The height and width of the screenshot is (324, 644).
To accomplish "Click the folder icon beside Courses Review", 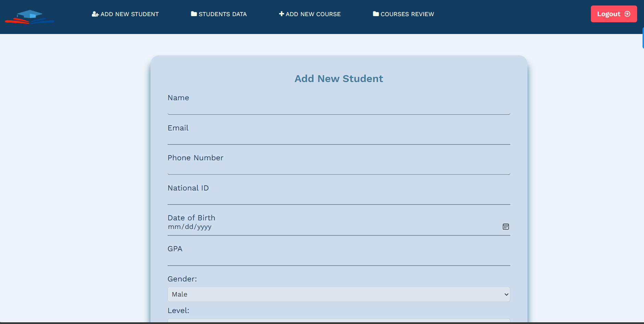I will [x=376, y=14].
